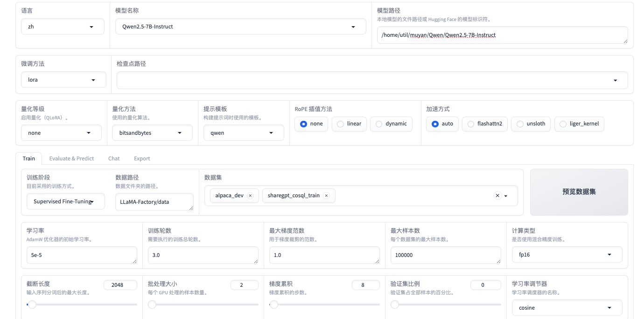Click the 批处理大小 slider handle
Screen dimensions: 644x319
click(x=152, y=305)
